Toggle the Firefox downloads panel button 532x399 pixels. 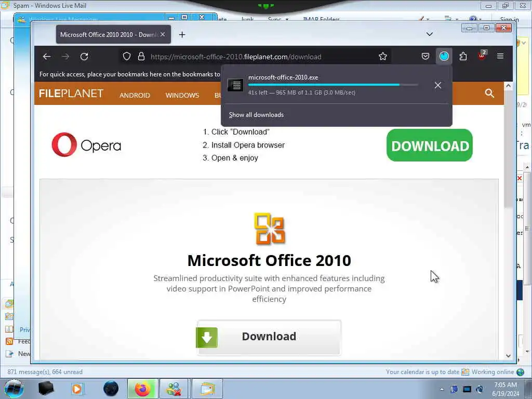point(444,56)
